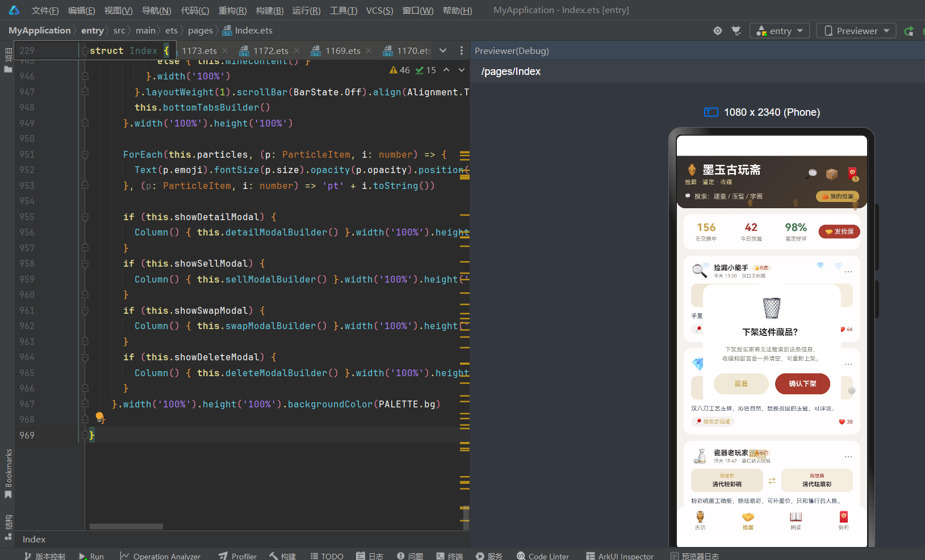The image size is (925, 560).
Task: Click 确认下架 button in preview dialog
Action: (802, 384)
